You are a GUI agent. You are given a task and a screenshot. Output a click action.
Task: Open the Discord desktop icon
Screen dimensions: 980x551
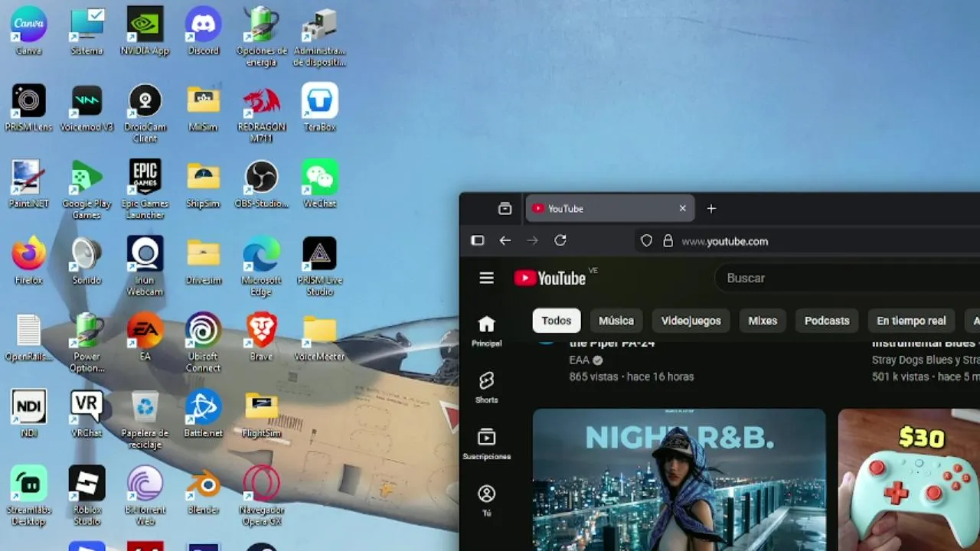[x=203, y=31]
